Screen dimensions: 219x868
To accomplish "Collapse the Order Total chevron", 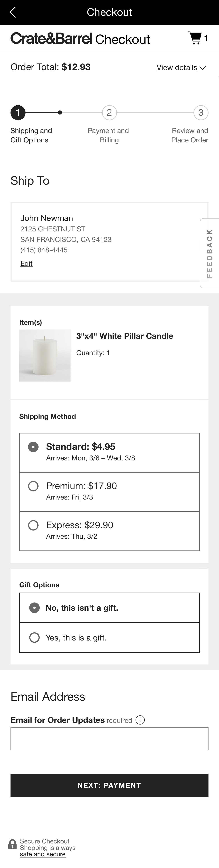I will tap(203, 68).
